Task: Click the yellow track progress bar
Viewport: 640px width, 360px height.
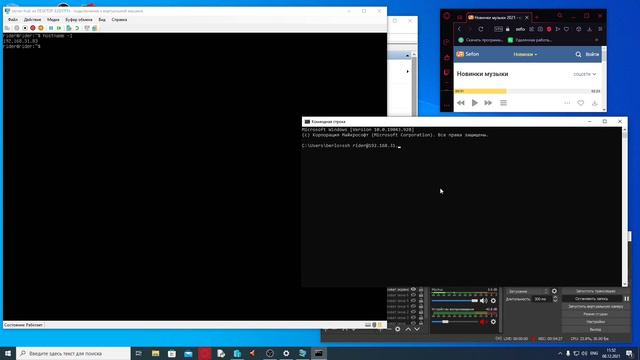Action: (480, 91)
